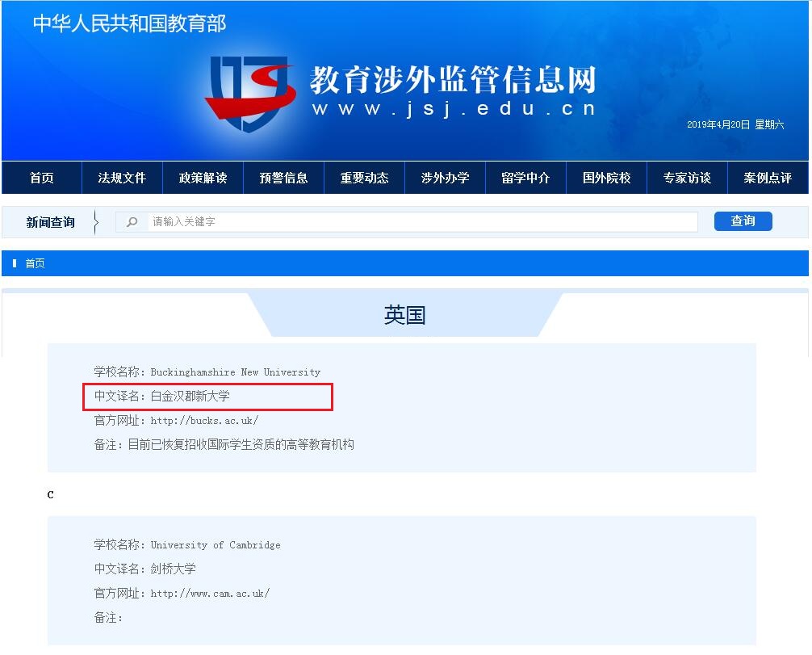Click the shield logo of 教育涉外监管信息网
The height and width of the screenshot is (655, 812).
click(x=251, y=93)
